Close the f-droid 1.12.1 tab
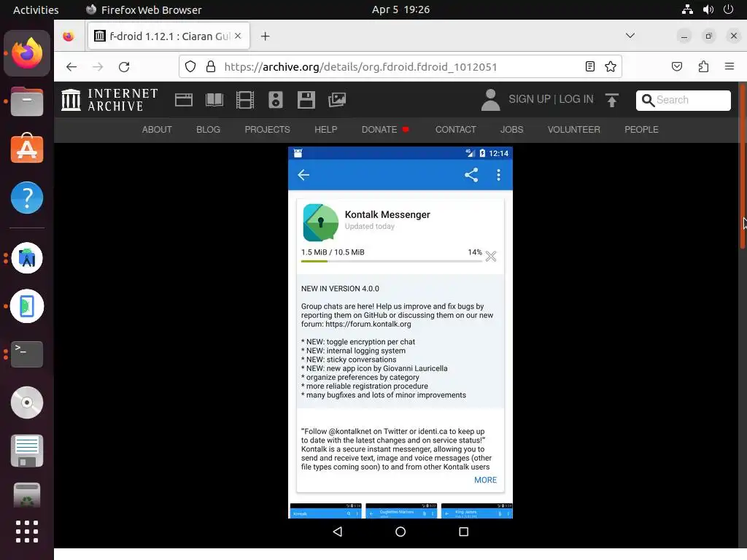Viewport: 747px width, 560px height. [x=238, y=36]
